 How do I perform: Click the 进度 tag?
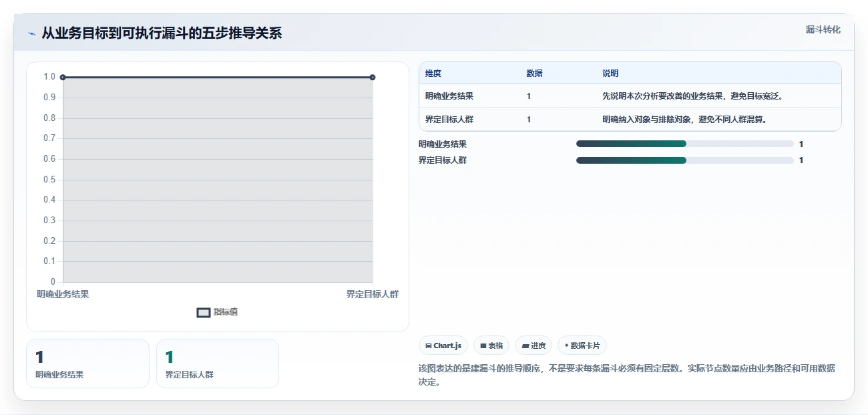(533, 345)
